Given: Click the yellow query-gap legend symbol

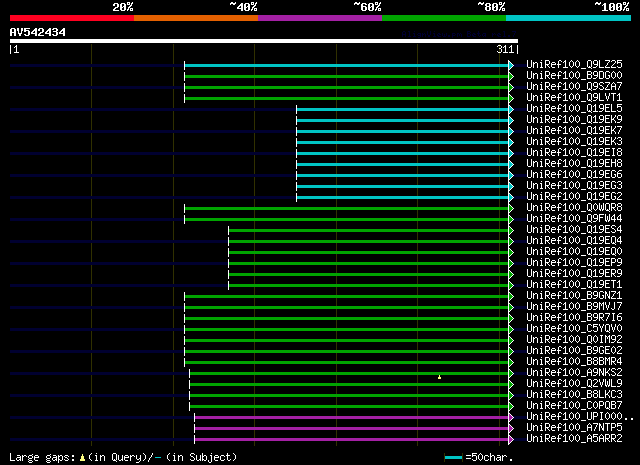Looking at the screenshot, I should [x=82, y=458].
